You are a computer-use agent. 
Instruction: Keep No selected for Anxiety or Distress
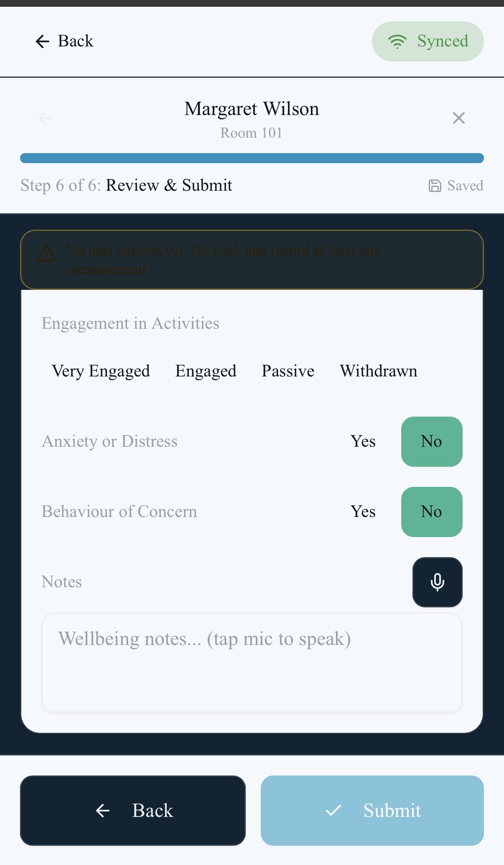click(x=432, y=441)
